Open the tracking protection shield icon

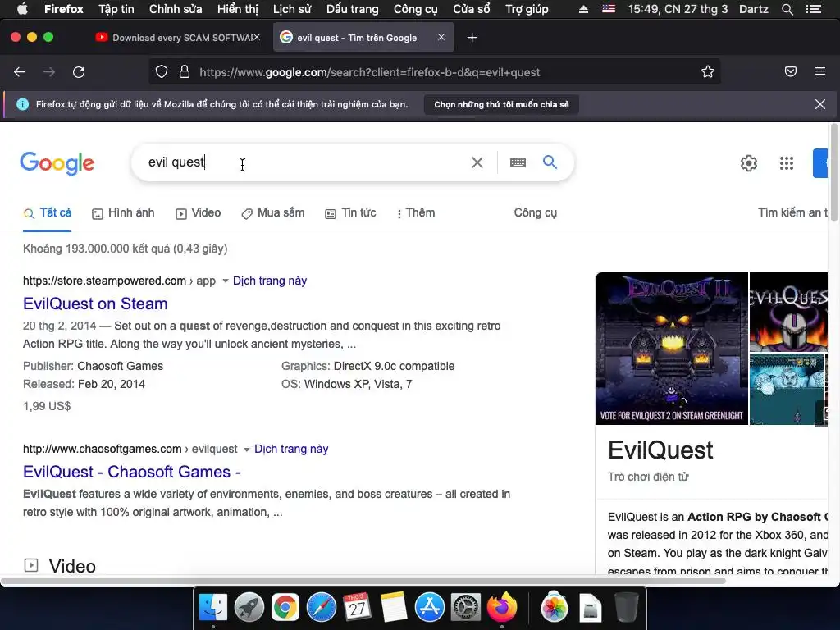(162, 72)
